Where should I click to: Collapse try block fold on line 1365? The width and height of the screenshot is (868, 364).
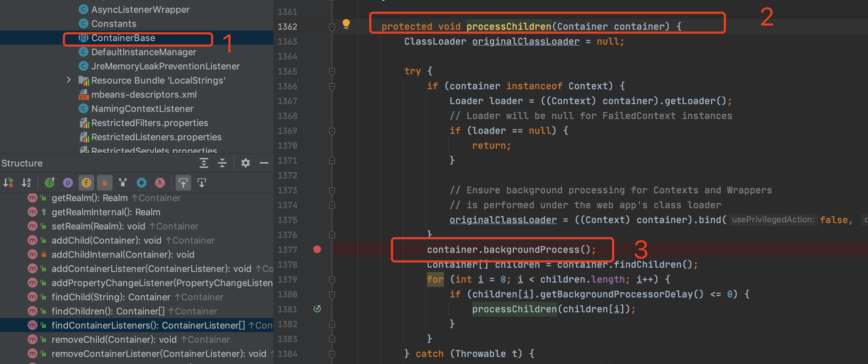(x=332, y=72)
